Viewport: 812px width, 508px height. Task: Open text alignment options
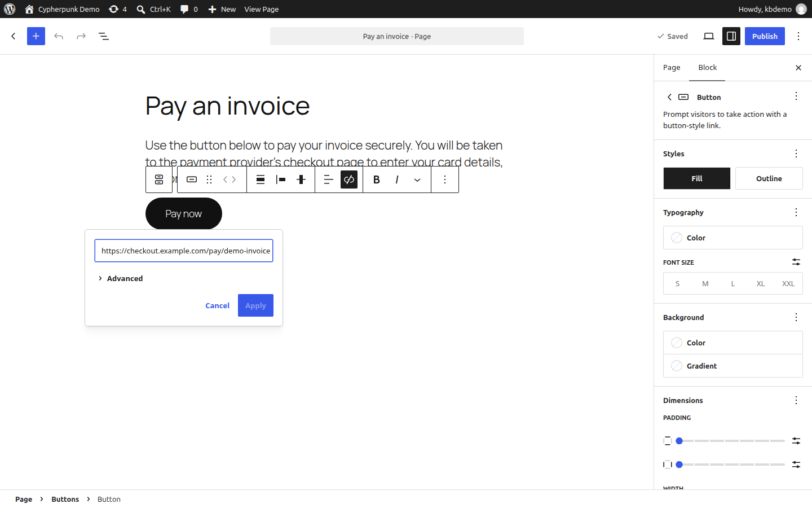pyautogui.click(x=329, y=179)
